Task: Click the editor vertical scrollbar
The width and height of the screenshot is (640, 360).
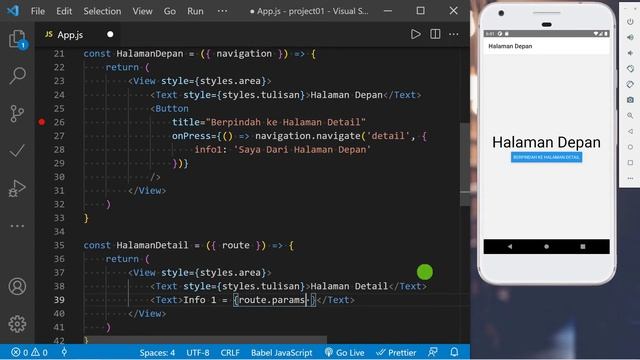Action: pyautogui.click(x=464, y=163)
